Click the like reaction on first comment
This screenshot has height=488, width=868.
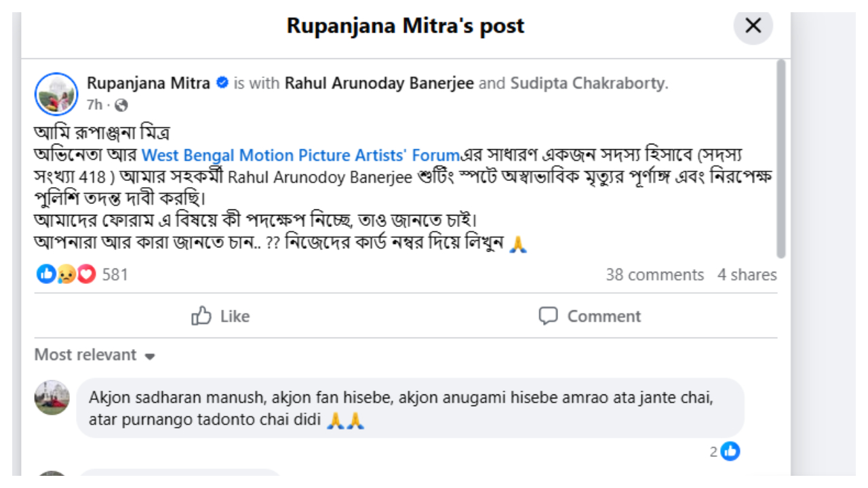point(730,451)
